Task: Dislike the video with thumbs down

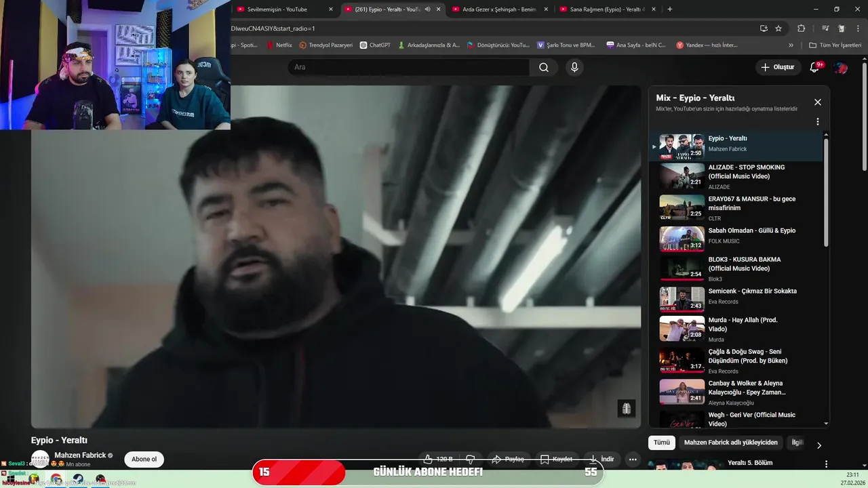Action: [x=470, y=459]
